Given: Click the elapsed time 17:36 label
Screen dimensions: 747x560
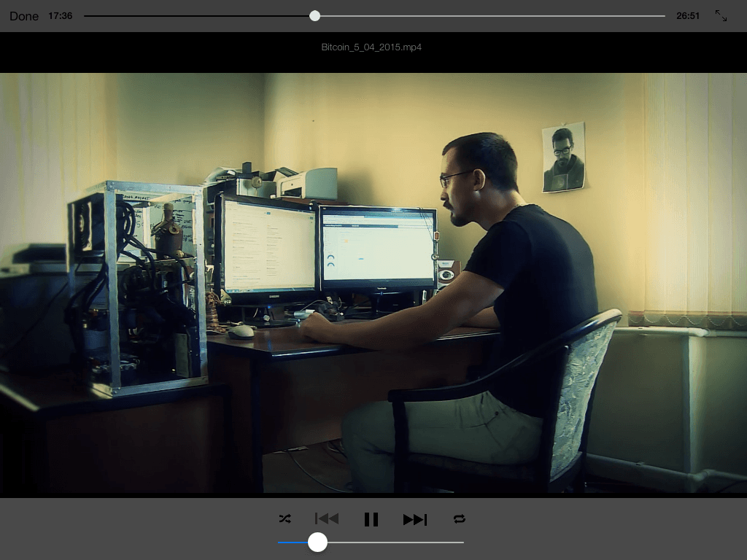Looking at the screenshot, I should [x=60, y=15].
